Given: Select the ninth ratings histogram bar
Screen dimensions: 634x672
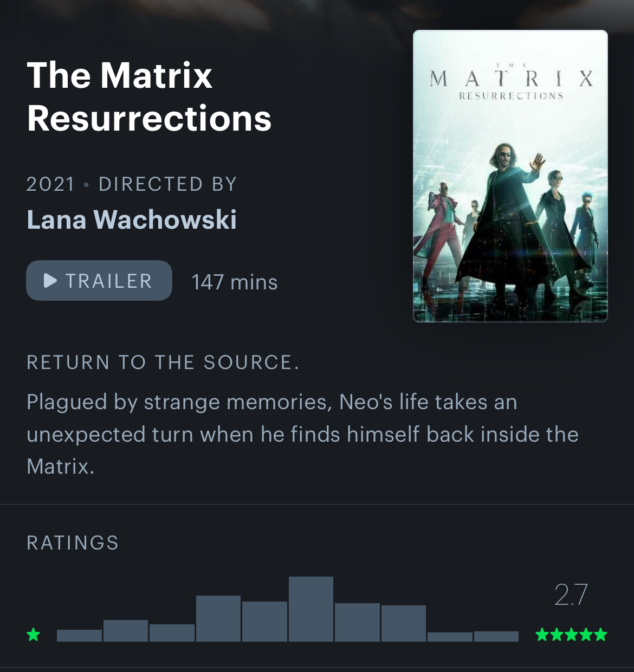Looking at the screenshot, I should point(450,637).
